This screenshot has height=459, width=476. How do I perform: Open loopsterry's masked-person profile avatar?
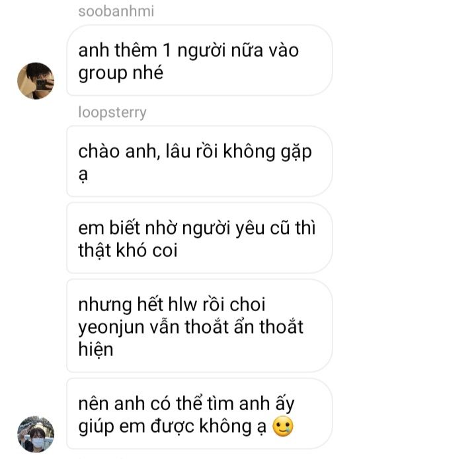[36, 434]
